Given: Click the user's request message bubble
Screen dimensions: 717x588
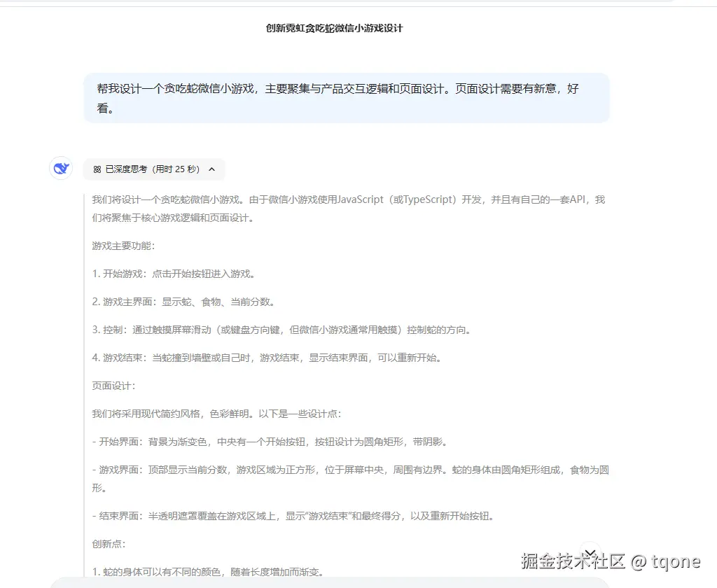Looking at the screenshot, I should pyautogui.click(x=347, y=98).
